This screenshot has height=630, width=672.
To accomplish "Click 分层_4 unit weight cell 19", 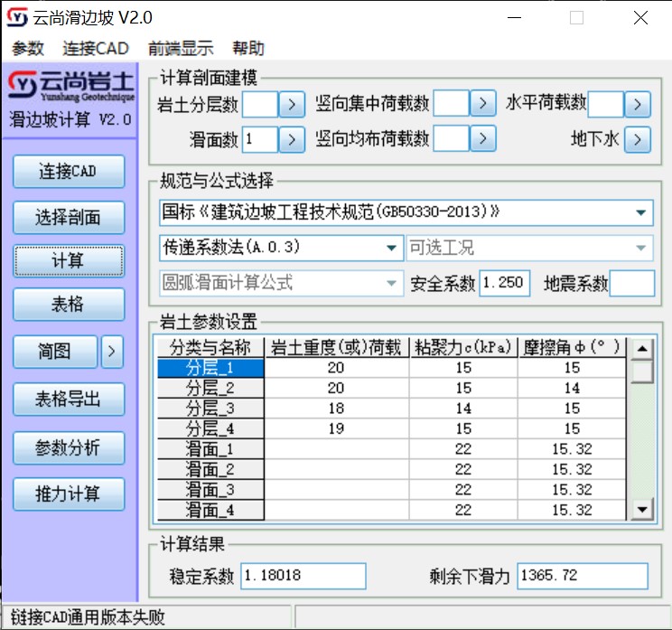I will (336, 428).
